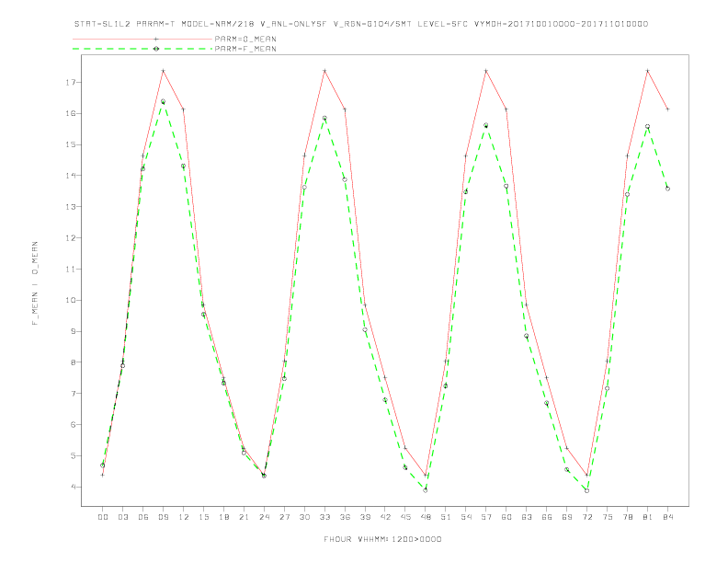Click the y-axis title F_MEAN | O_MEAN
This screenshot has height=563, width=728.
coord(35,283)
